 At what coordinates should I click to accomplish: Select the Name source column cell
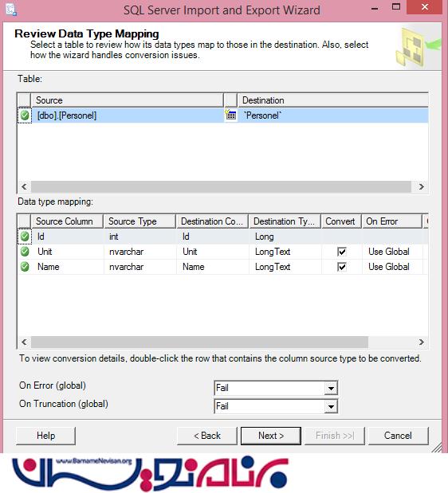(67, 267)
